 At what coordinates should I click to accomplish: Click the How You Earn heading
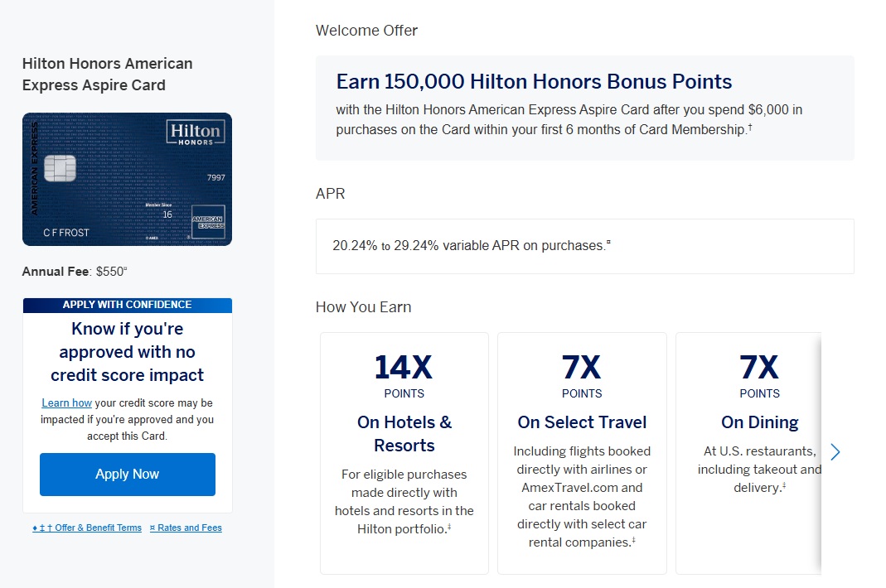(x=363, y=307)
